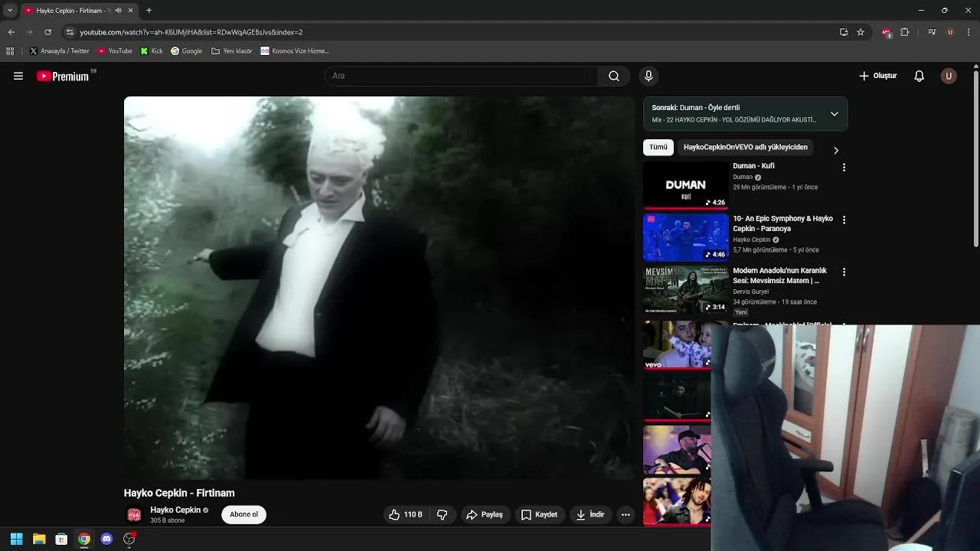980x551 pixels.
Task: Dislike the Hayko Cepkin video
Action: click(x=443, y=514)
